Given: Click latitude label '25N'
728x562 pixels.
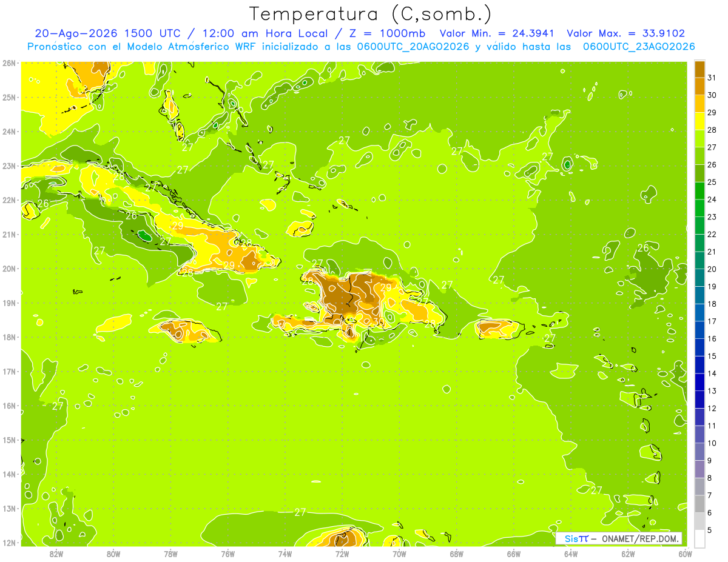Looking at the screenshot, I should pos(9,97).
